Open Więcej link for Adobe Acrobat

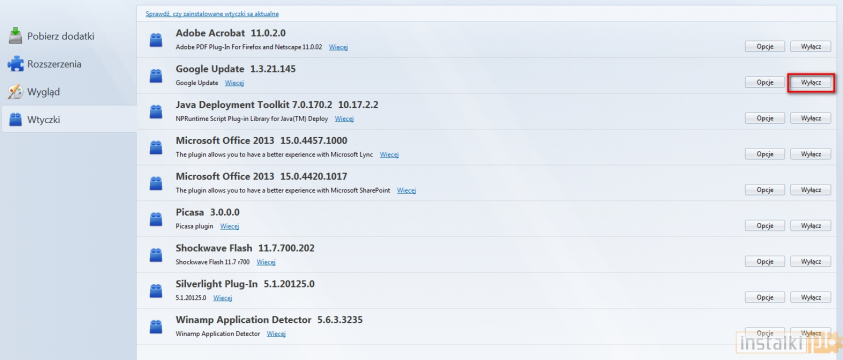[x=338, y=47]
